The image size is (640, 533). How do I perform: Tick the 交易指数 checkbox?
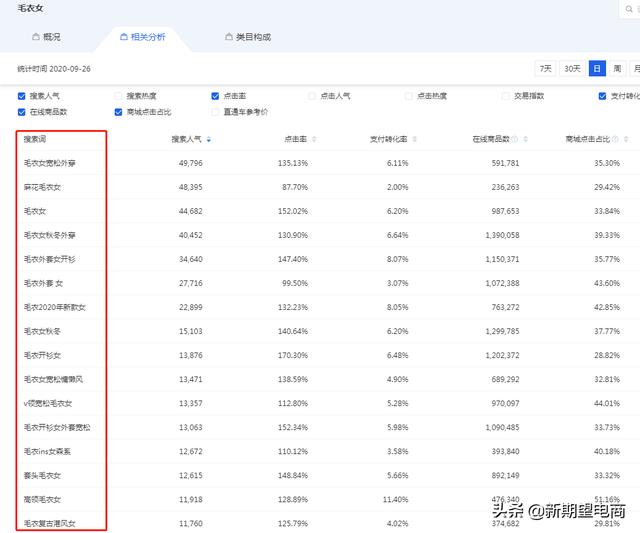(x=505, y=96)
